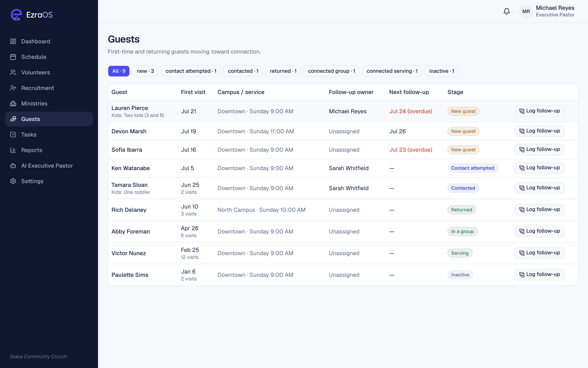The image size is (588, 368).
Task: Click the Settings gear icon
Action: click(x=13, y=181)
